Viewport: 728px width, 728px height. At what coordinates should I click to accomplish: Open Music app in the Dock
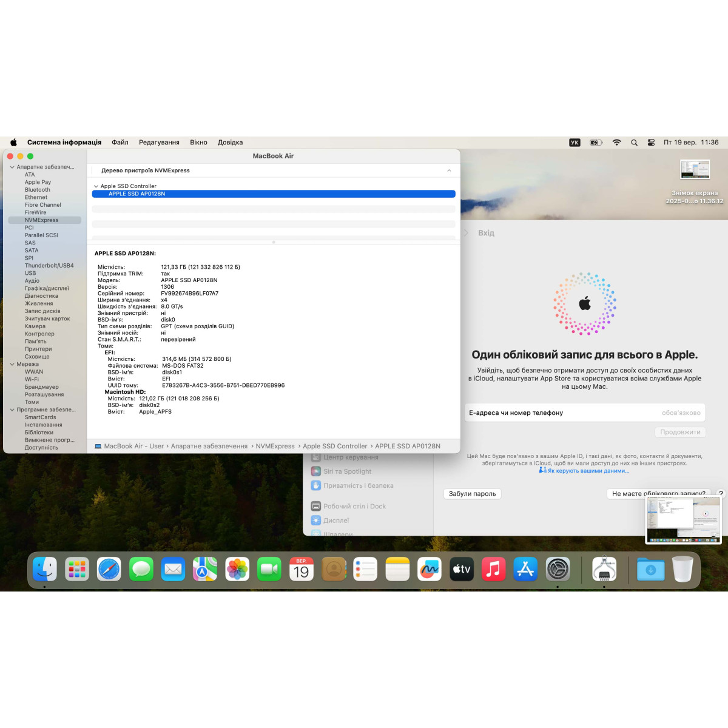pos(494,569)
